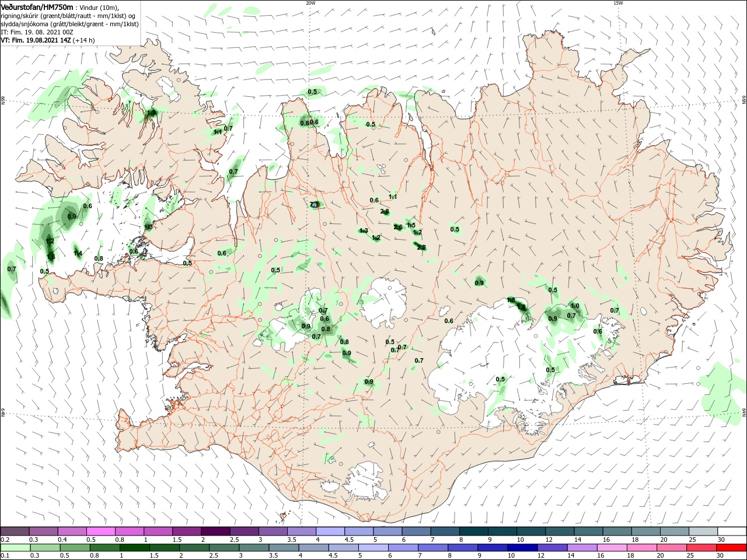The width and height of the screenshot is (747, 560).
Task: Click the 15W longitude label
Action: [617, 3]
